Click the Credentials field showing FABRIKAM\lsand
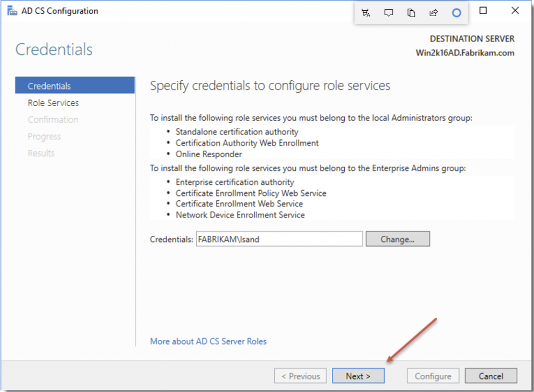The height and width of the screenshot is (392, 534). pyautogui.click(x=279, y=239)
